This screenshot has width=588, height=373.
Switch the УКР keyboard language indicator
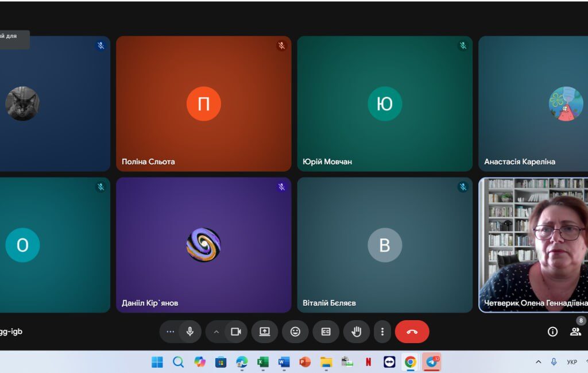[571, 362]
